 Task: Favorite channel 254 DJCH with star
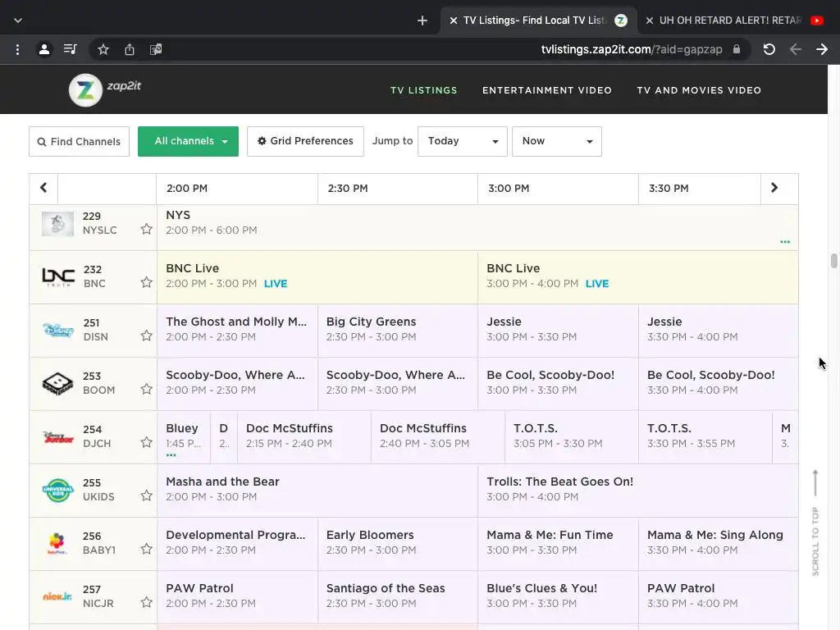pyautogui.click(x=146, y=442)
